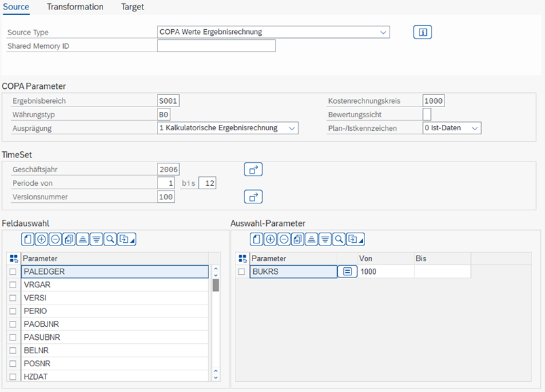
Task: Remove a row with the Feldauswahl minus icon
Action: [x=55, y=239]
